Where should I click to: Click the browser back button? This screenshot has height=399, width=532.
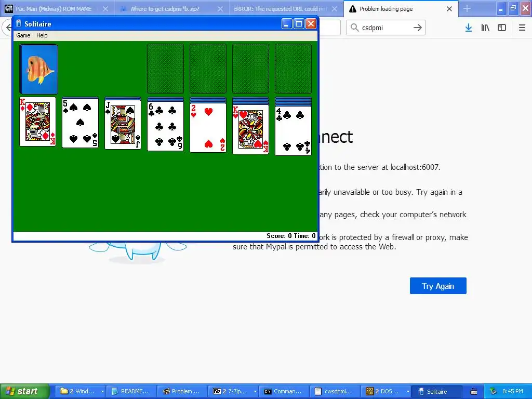tap(7, 28)
